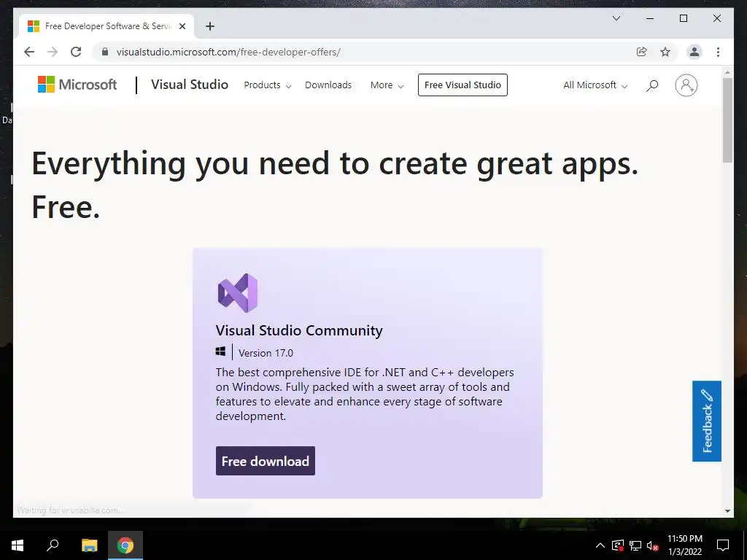Click the security warning tray icon
This screenshot has height=560, width=747.
618,545
